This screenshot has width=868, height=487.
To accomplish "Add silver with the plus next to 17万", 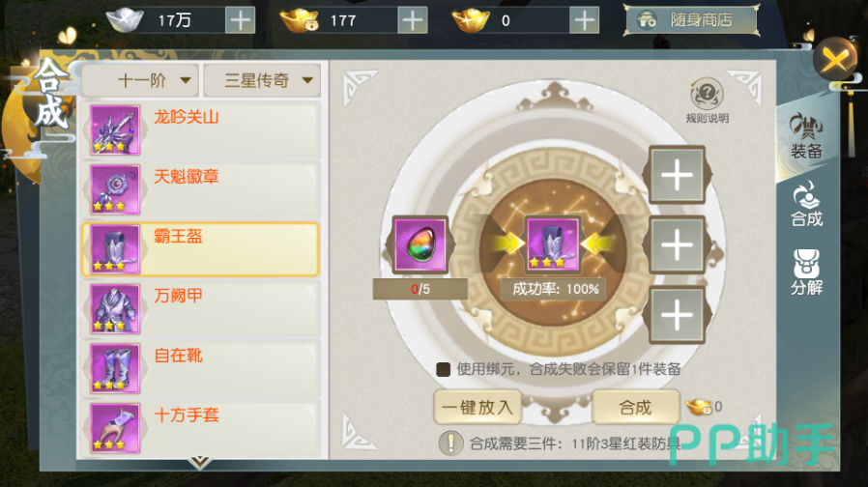I will point(241,20).
